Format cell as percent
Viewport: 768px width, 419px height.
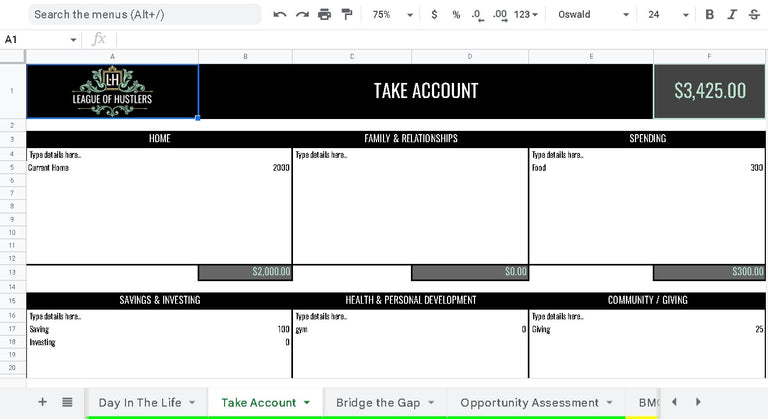coord(456,15)
